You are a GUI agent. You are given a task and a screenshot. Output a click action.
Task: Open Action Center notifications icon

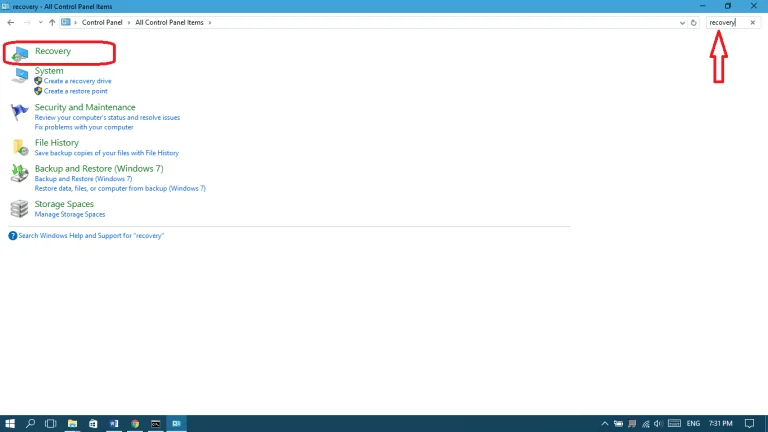click(749, 424)
